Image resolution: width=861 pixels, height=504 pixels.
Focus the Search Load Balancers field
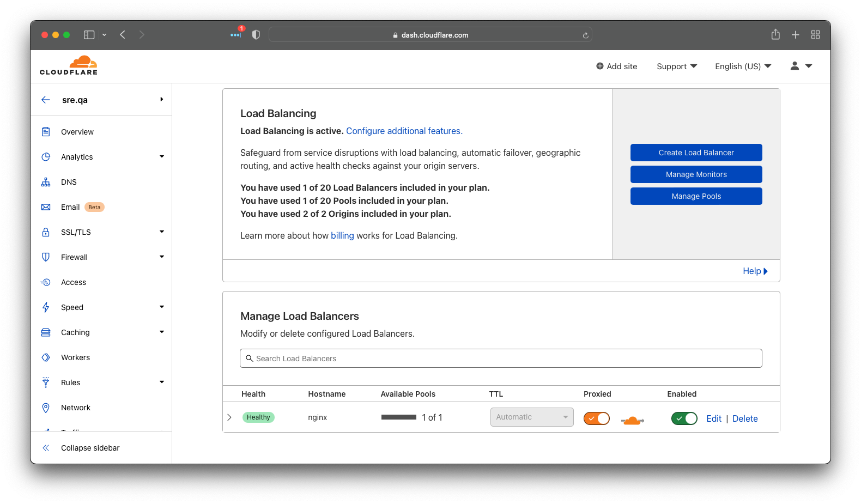(x=501, y=358)
